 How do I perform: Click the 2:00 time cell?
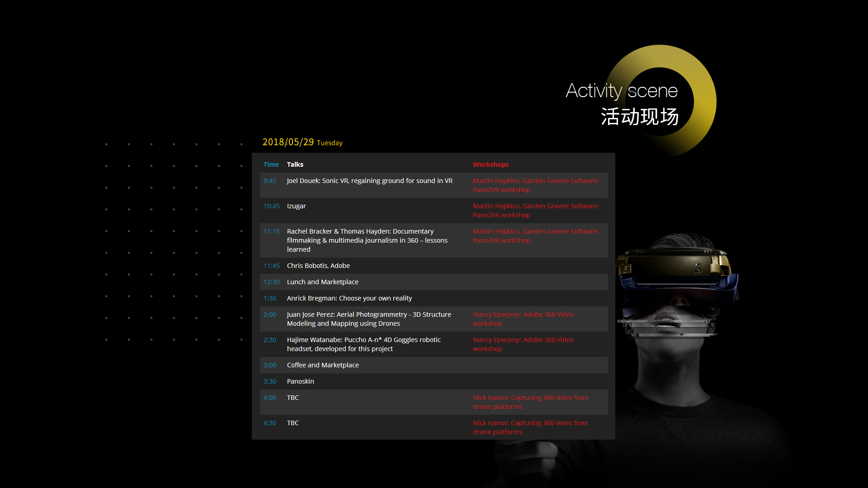[x=270, y=314]
